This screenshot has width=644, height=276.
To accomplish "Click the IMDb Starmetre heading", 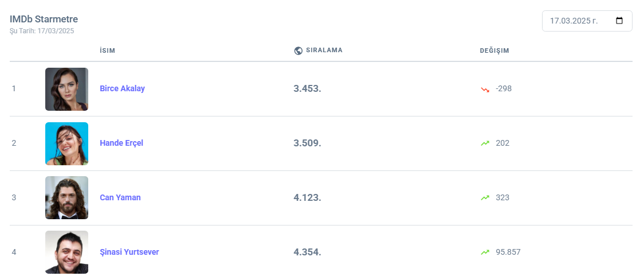I will click(44, 20).
